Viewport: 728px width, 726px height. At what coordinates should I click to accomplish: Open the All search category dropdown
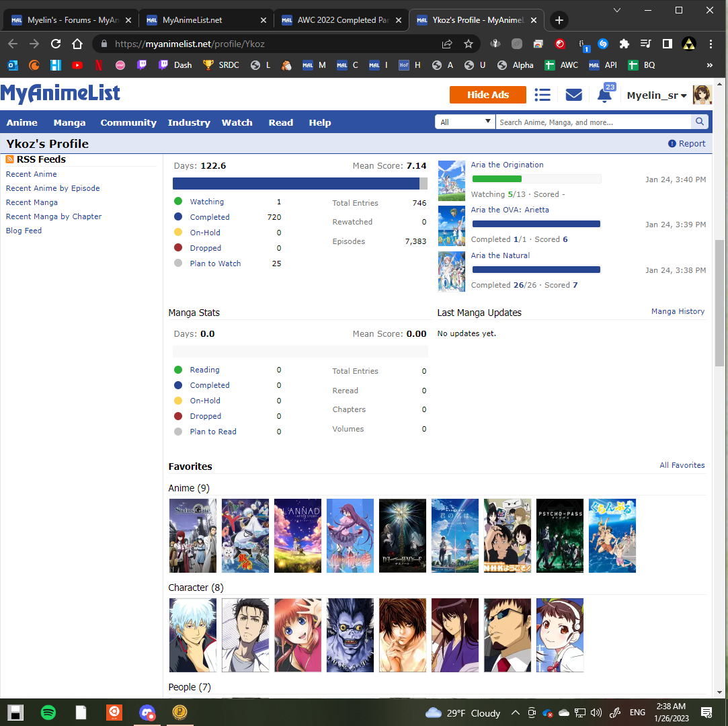point(464,122)
